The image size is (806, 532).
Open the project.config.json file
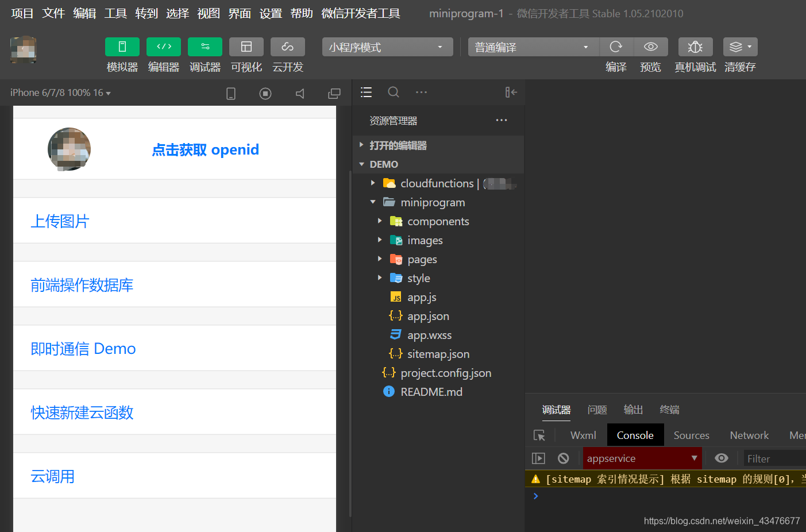(438, 373)
